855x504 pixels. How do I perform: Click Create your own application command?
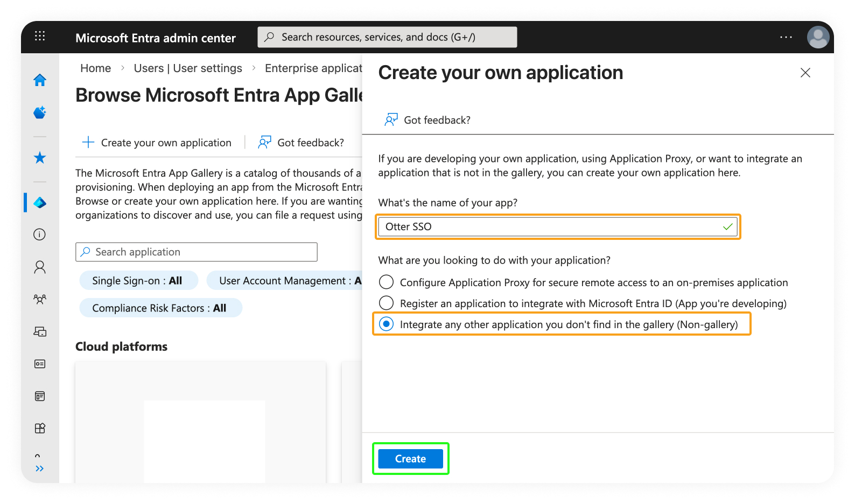click(157, 143)
